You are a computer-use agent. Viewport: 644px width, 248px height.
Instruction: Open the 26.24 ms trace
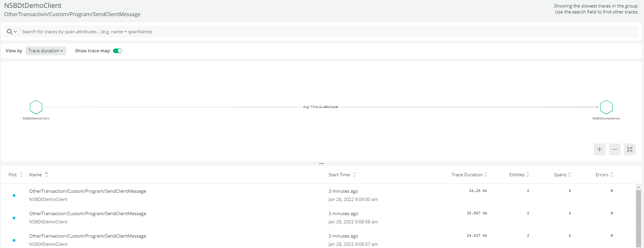point(318,195)
